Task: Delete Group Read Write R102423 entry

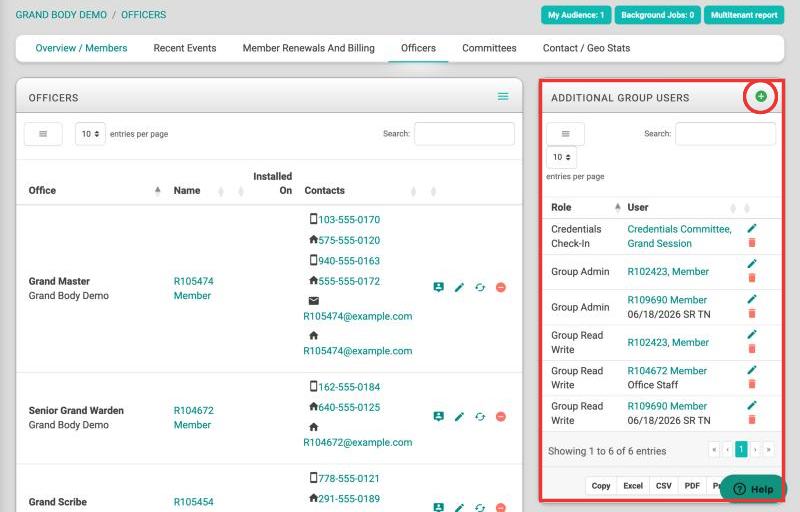Action: pos(752,349)
